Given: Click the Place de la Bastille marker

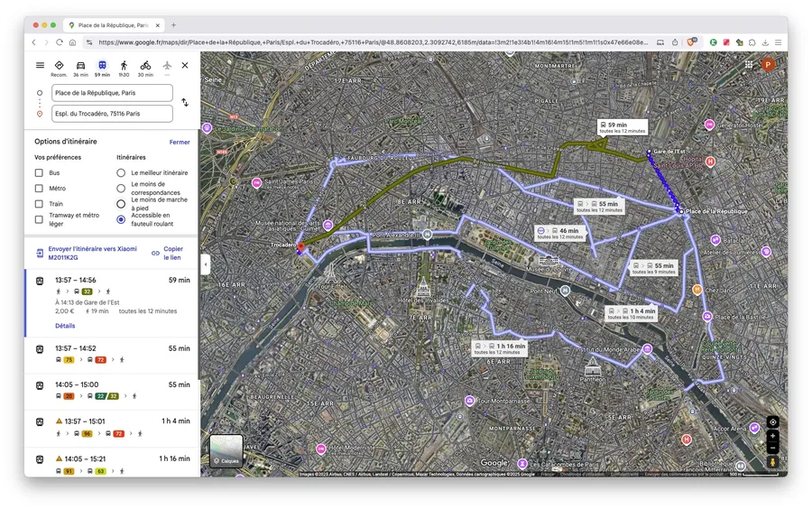Looking at the screenshot, I should pos(707,316).
